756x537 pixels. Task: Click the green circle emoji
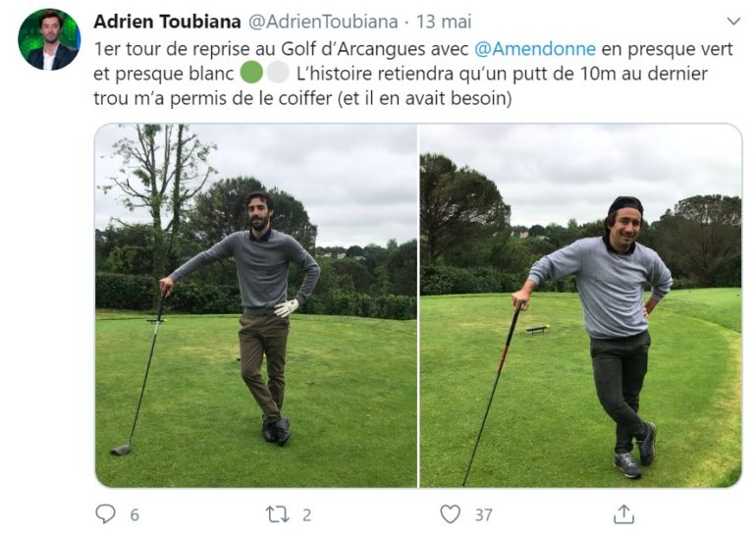[251, 74]
